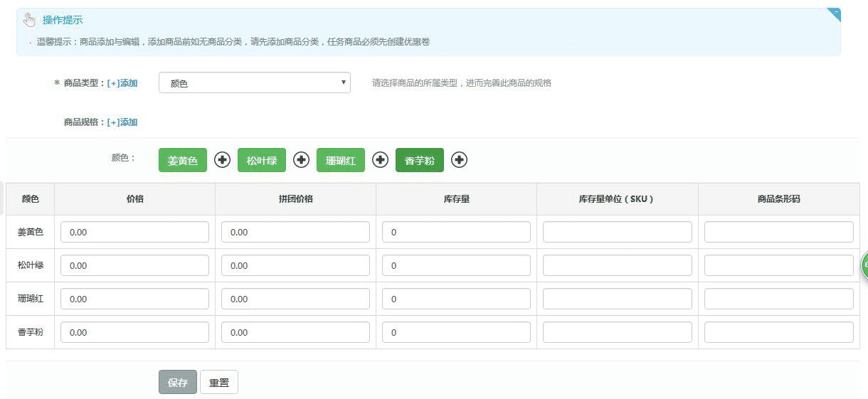
Task: Click the plus icon after 姜黄色
Action: 223,160
